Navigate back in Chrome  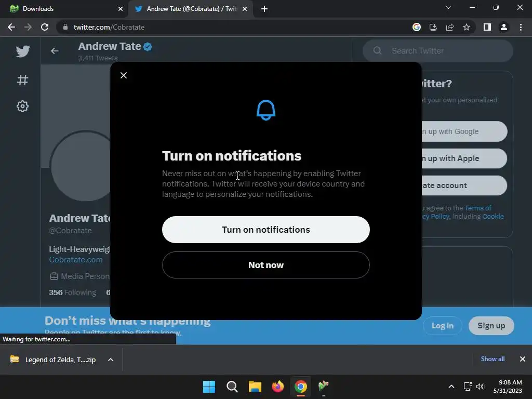11,27
